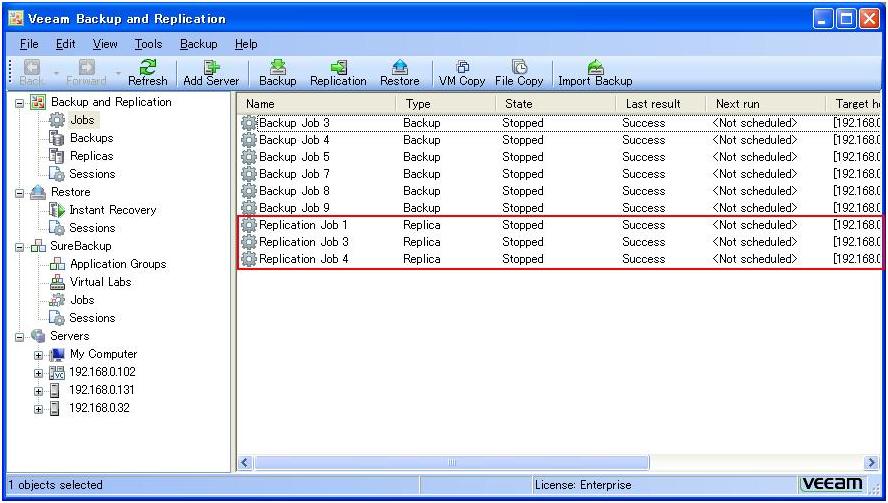888x503 pixels.
Task: Select the Replicas icon in tree
Action: [x=57, y=156]
